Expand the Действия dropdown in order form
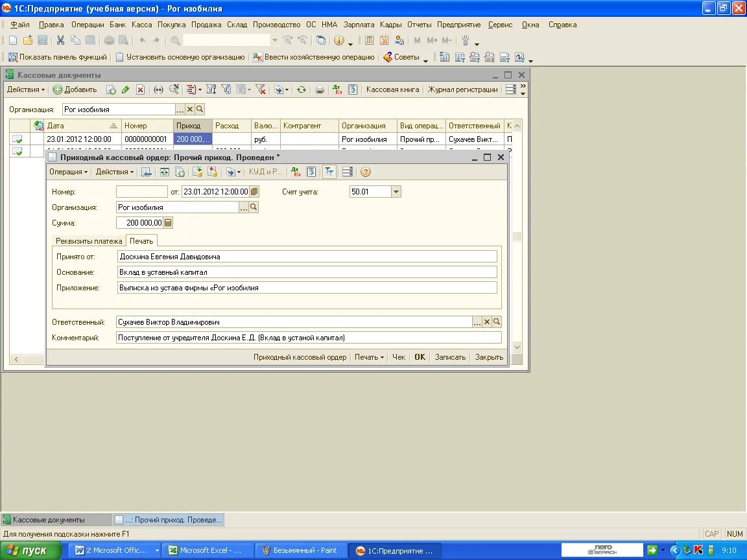 [x=114, y=172]
